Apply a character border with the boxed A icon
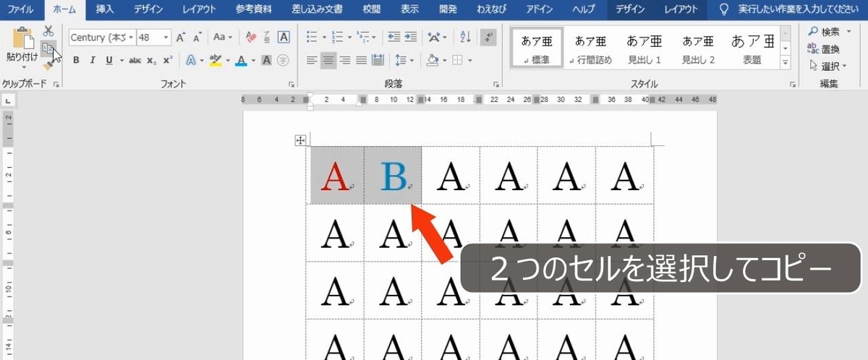The image size is (868, 360). point(284,38)
